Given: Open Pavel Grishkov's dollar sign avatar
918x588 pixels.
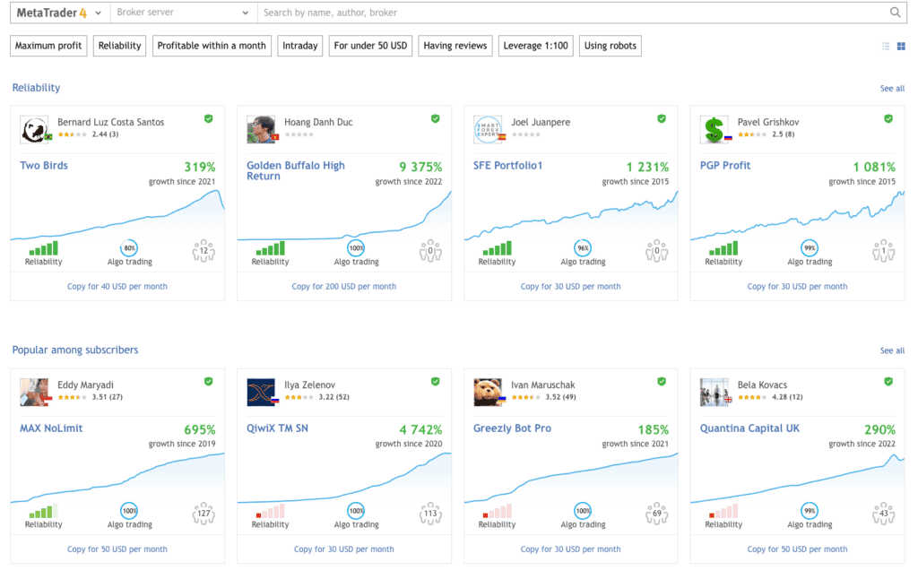Looking at the screenshot, I should (x=714, y=129).
